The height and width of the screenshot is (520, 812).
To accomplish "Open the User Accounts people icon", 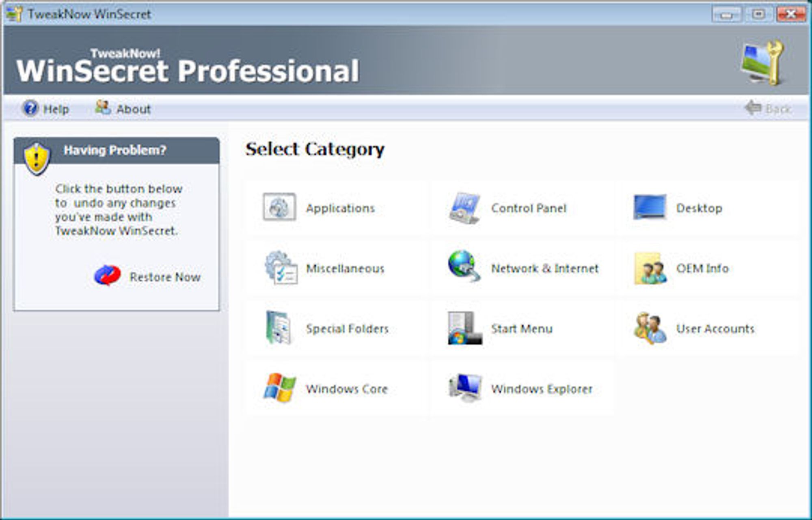I will (650, 328).
